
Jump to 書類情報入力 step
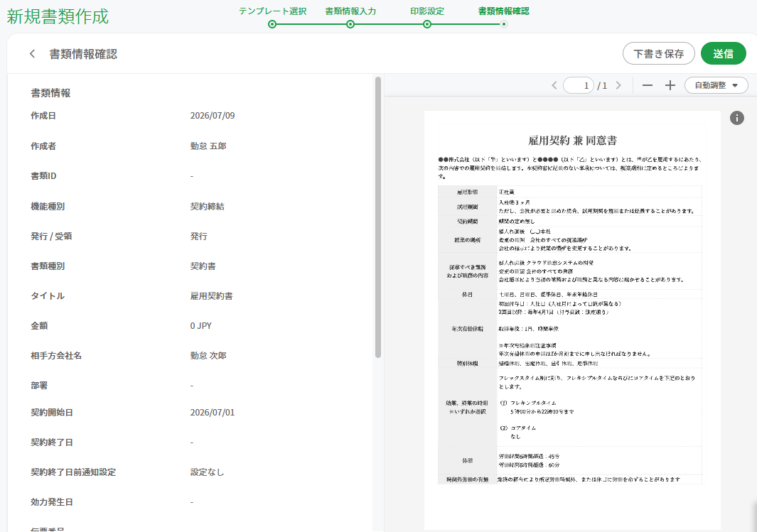[x=350, y=11]
